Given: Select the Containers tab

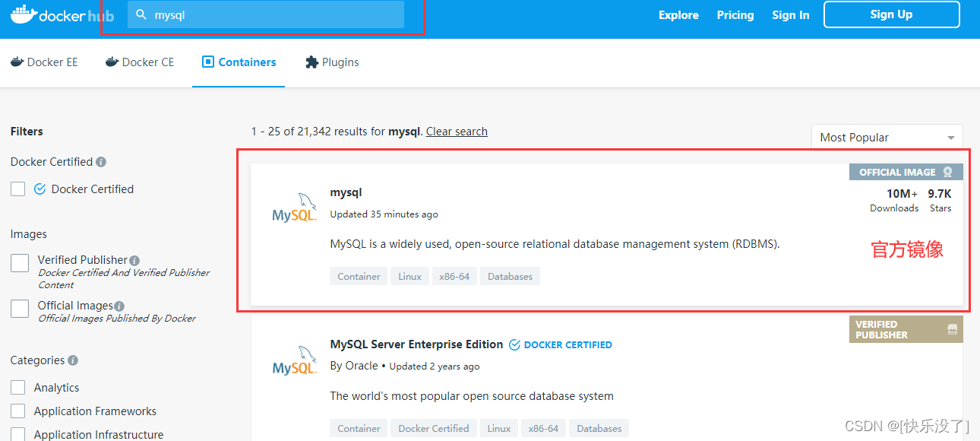Looking at the screenshot, I should [239, 62].
